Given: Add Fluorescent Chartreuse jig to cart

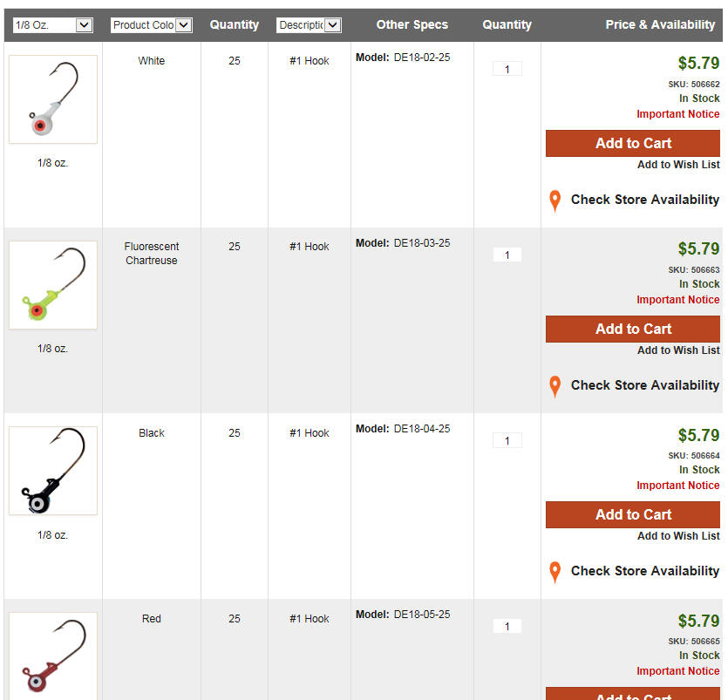Looking at the screenshot, I should click(633, 329).
